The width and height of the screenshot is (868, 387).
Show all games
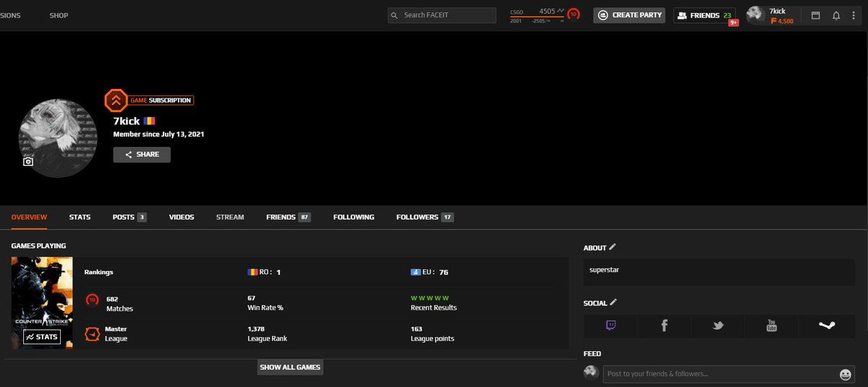click(x=290, y=367)
